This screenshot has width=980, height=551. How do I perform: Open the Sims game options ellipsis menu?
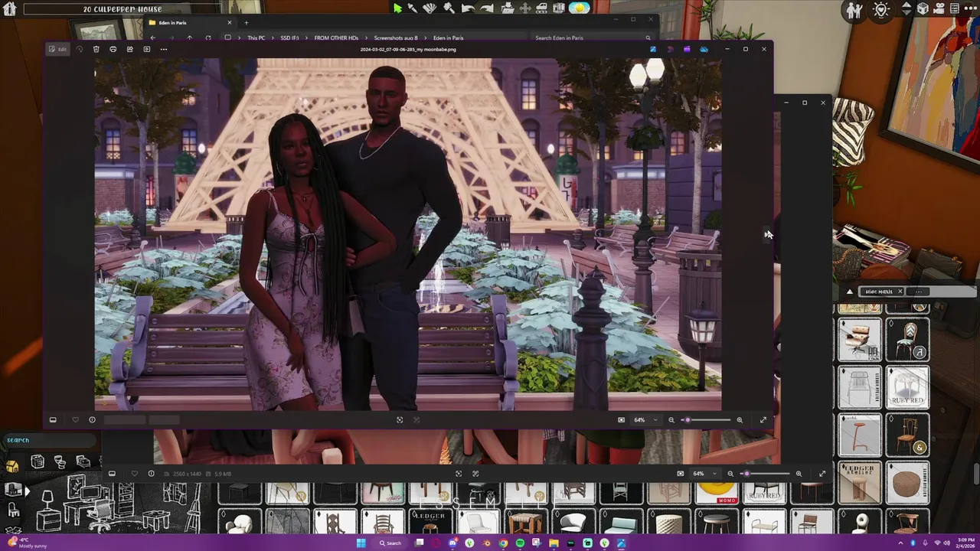click(x=972, y=9)
